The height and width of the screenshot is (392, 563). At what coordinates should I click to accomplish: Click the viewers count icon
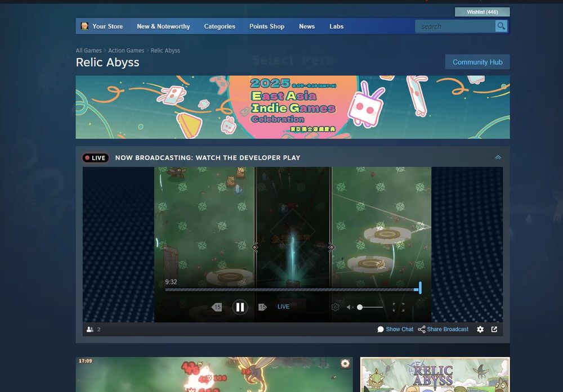90,329
